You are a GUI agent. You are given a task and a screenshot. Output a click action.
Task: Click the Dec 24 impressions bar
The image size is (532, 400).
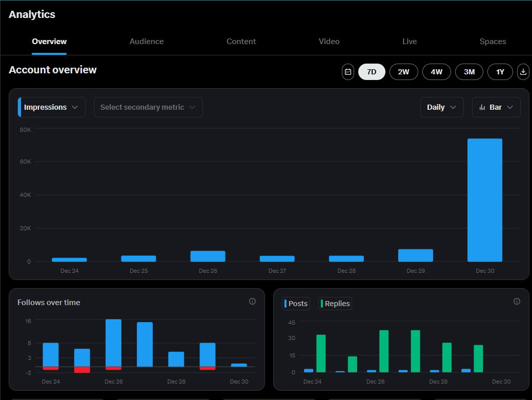click(69, 260)
